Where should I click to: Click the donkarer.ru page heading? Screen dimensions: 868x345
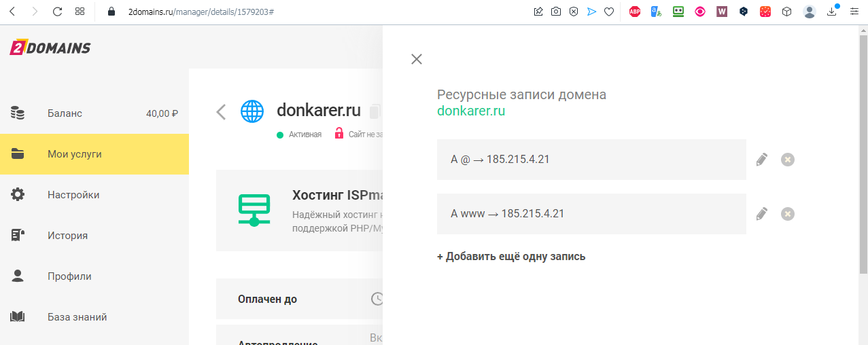(319, 110)
